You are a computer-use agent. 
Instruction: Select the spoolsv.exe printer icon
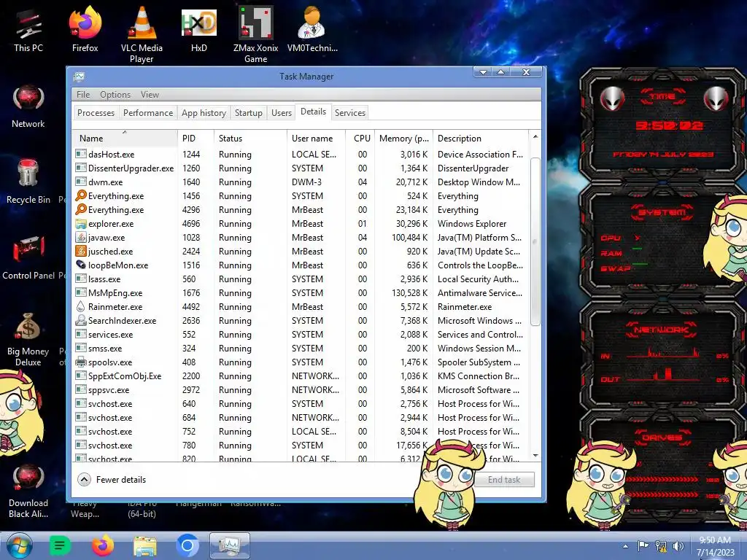click(81, 362)
